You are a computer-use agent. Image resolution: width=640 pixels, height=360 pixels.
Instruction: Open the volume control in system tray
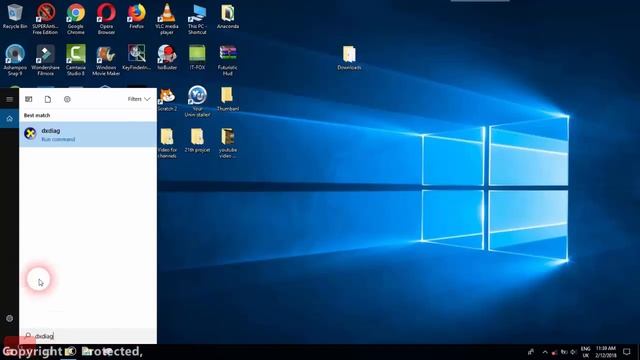(x=573, y=352)
